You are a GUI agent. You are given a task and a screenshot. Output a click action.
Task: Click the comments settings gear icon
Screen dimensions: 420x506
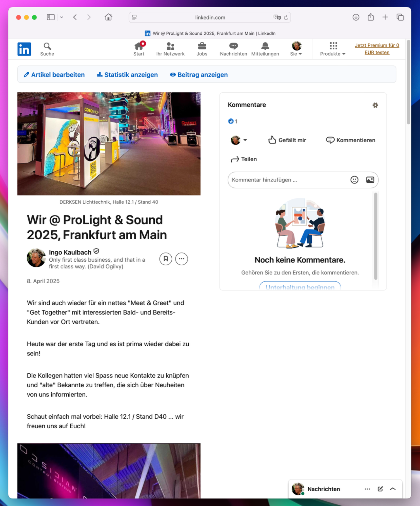[x=375, y=105]
